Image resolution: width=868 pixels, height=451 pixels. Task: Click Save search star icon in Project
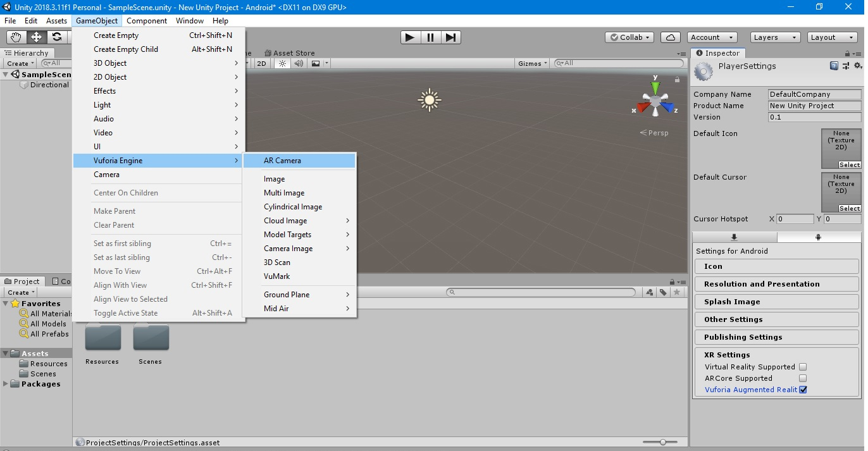pos(677,292)
